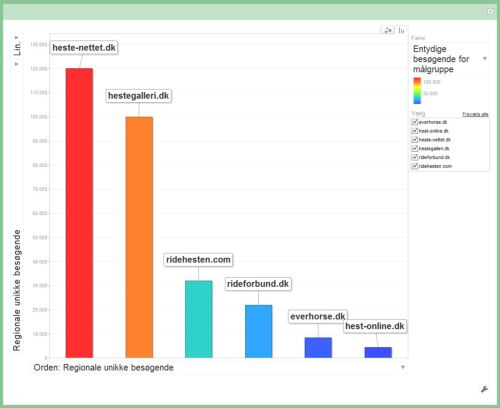Toggle the hestegalleri.dk checkbox
Image resolution: width=500 pixels, height=408 pixels.
click(x=415, y=148)
